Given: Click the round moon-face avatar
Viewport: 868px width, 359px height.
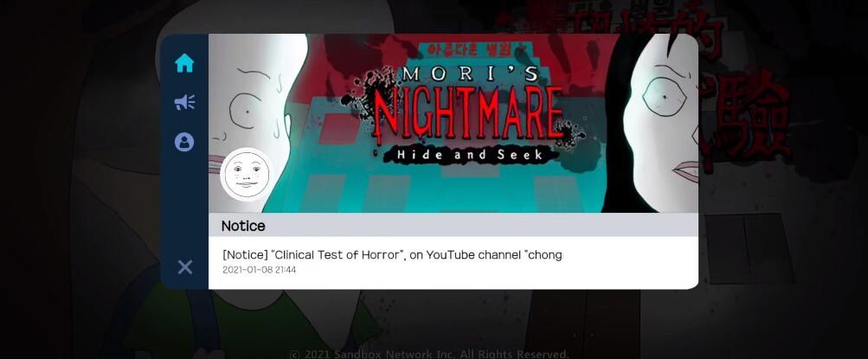Looking at the screenshot, I should [247, 174].
